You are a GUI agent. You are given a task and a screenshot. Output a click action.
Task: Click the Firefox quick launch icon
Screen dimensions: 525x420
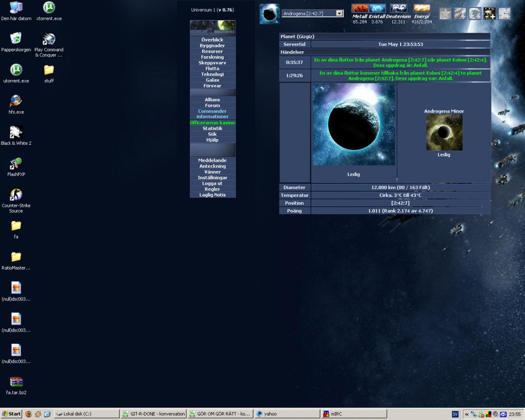pyautogui.click(x=29, y=414)
